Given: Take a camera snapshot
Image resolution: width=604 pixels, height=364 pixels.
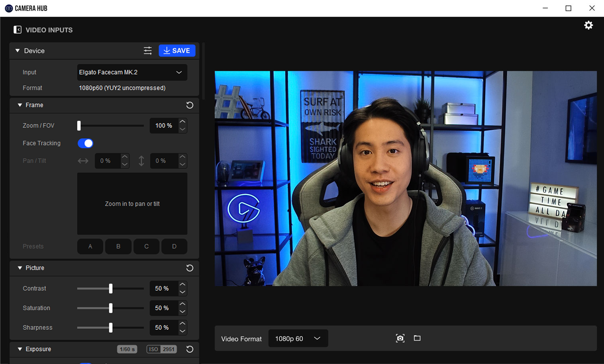Looking at the screenshot, I should coord(400,339).
